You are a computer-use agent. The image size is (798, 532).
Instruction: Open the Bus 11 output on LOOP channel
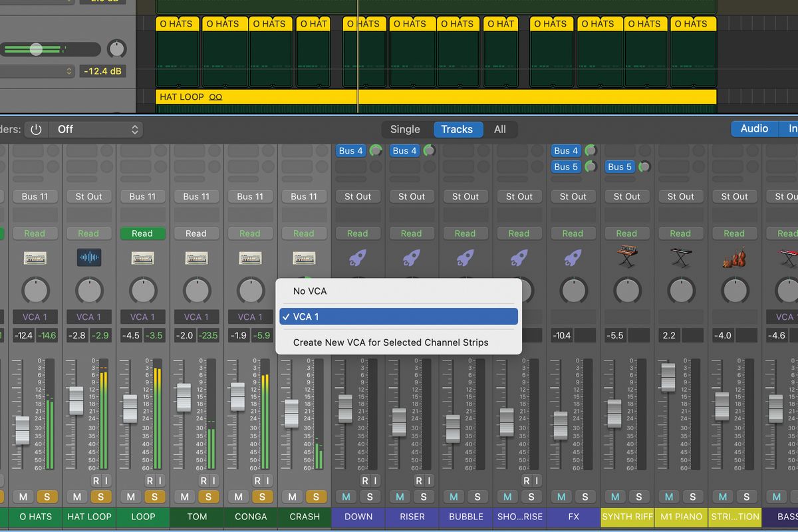142,196
